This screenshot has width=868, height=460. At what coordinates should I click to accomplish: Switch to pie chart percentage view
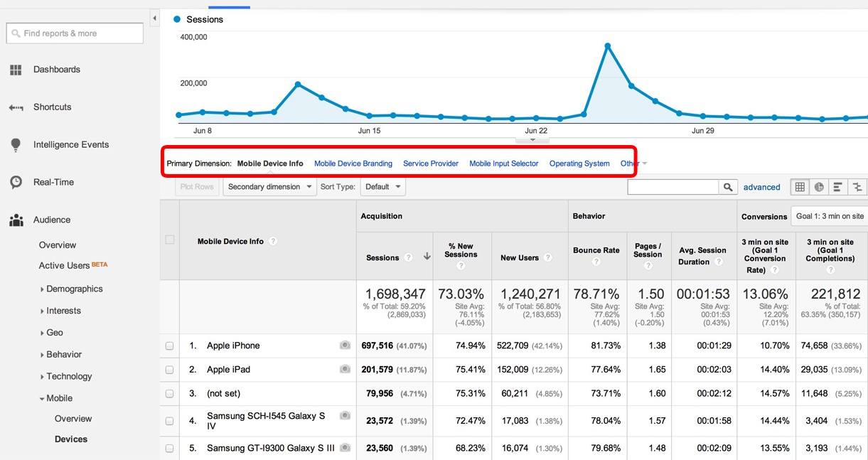[819, 187]
